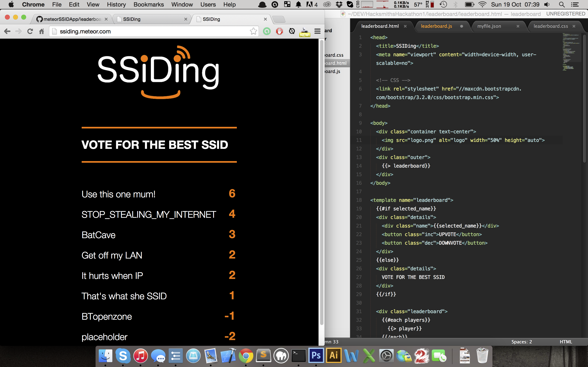Select the BatCave SSID entry
This screenshot has height=367, width=588.
click(98, 235)
